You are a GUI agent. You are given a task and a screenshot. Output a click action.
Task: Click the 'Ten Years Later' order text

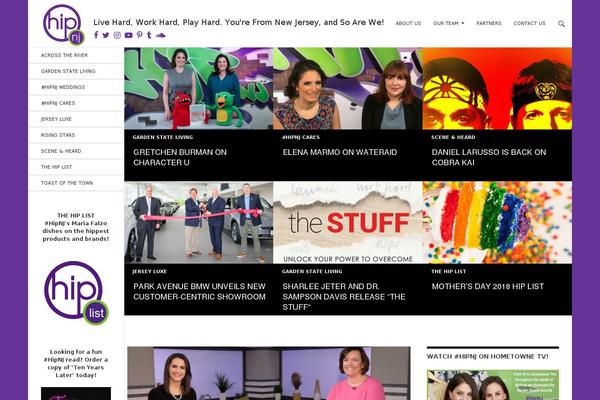coord(76,363)
